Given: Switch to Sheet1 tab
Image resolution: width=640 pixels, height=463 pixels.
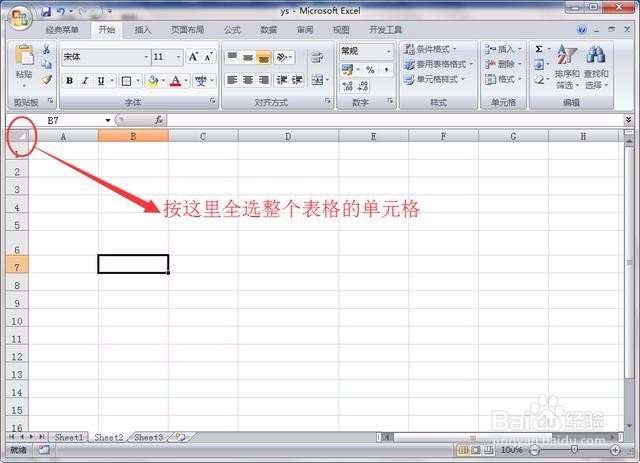Looking at the screenshot, I should pos(69,437).
